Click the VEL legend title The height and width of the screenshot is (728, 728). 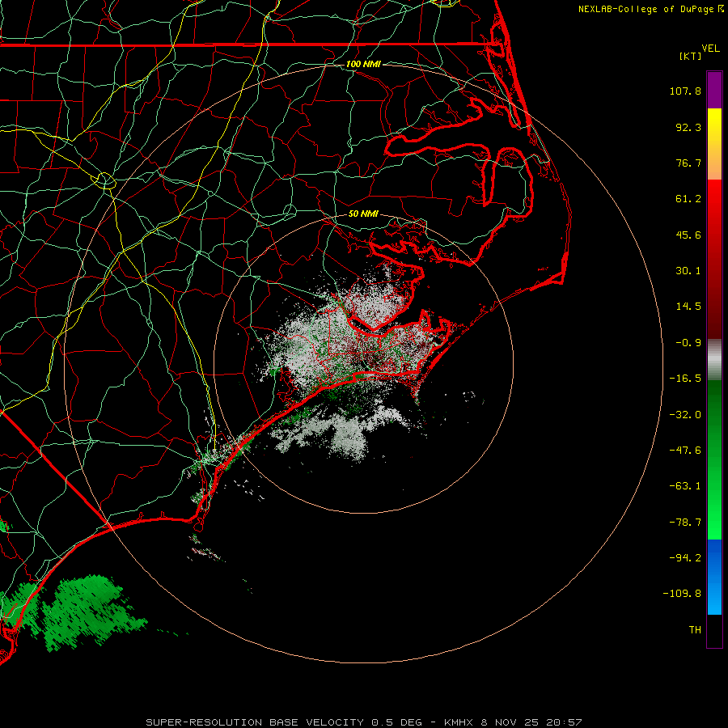coord(710,48)
